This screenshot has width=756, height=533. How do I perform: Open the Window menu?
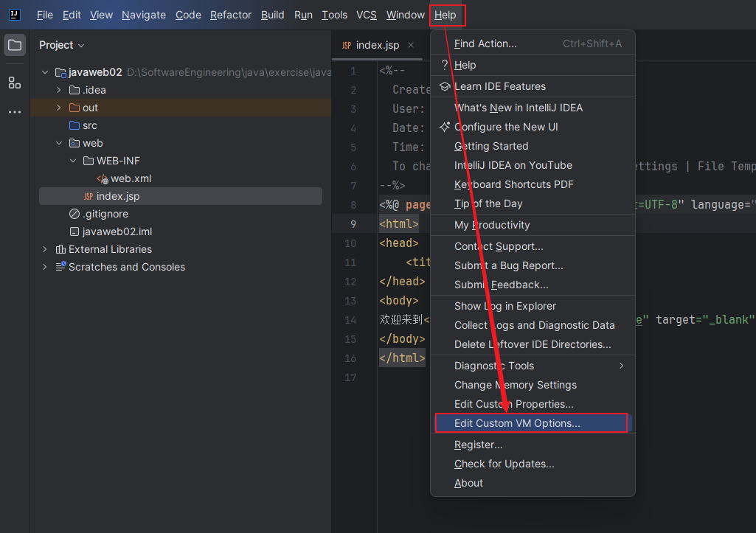point(405,15)
